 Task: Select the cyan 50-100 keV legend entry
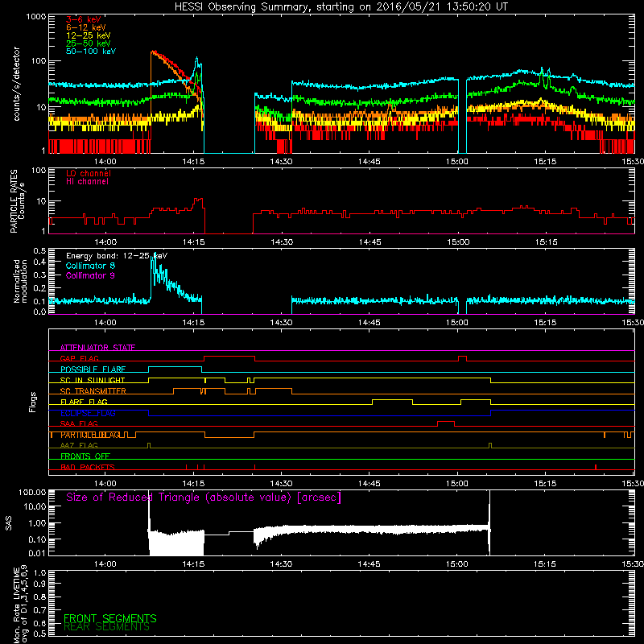[x=91, y=52]
